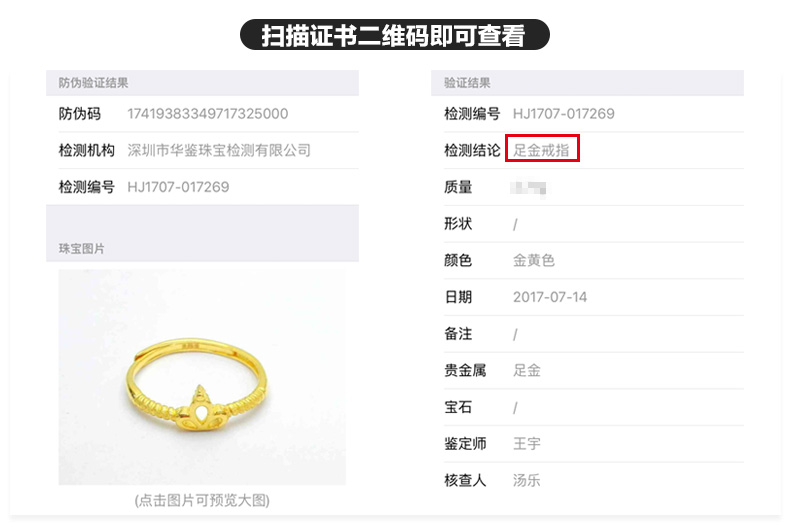Image resolution: width=790 pixels, height=527 pixels.
Task: Click the left-panel test number HJ1707-017269
Action: [178, 187]
